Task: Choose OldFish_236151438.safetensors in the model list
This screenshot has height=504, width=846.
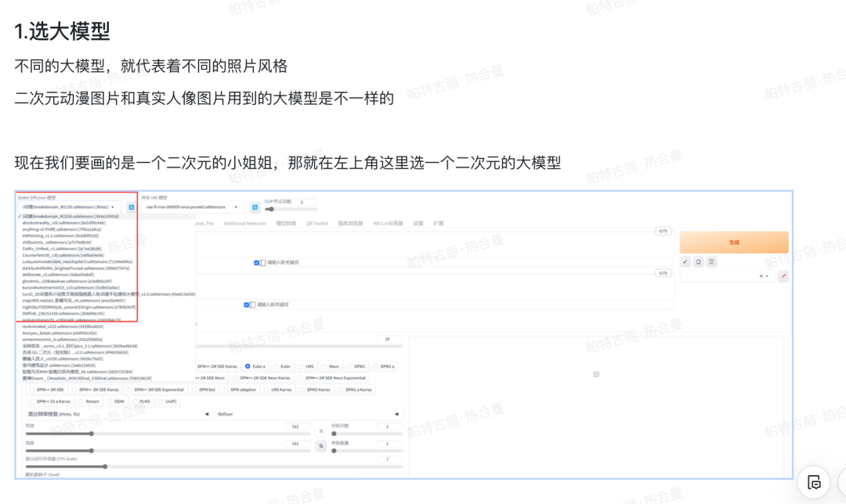Action: 63,314
